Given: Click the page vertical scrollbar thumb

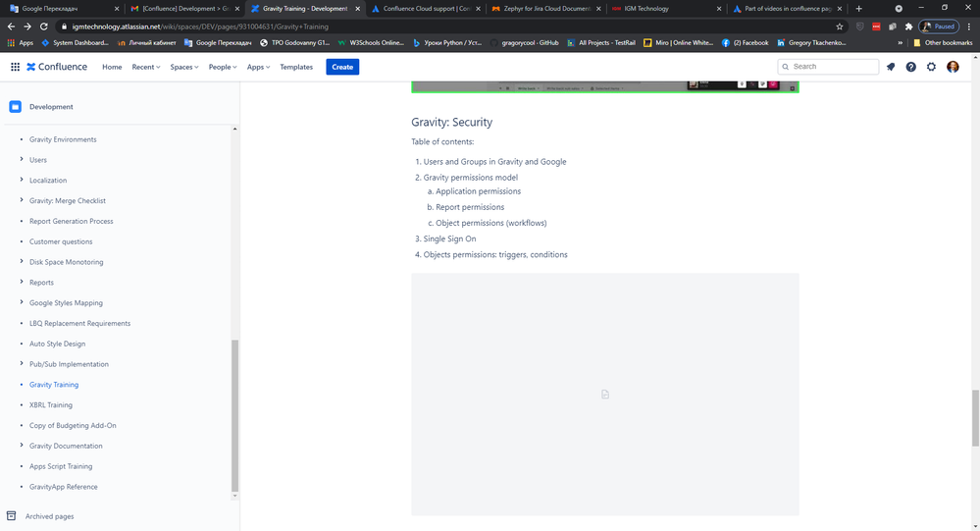Looking at the screenshot, I should [975, 418].
